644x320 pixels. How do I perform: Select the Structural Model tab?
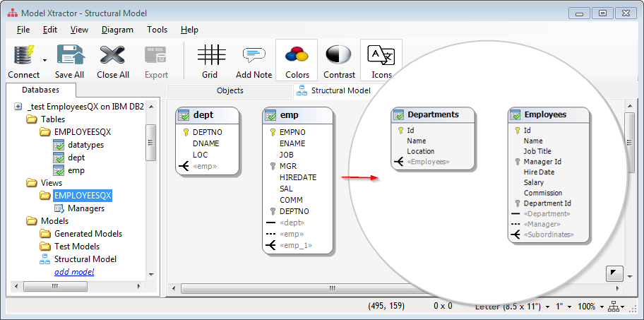point(333,91)
